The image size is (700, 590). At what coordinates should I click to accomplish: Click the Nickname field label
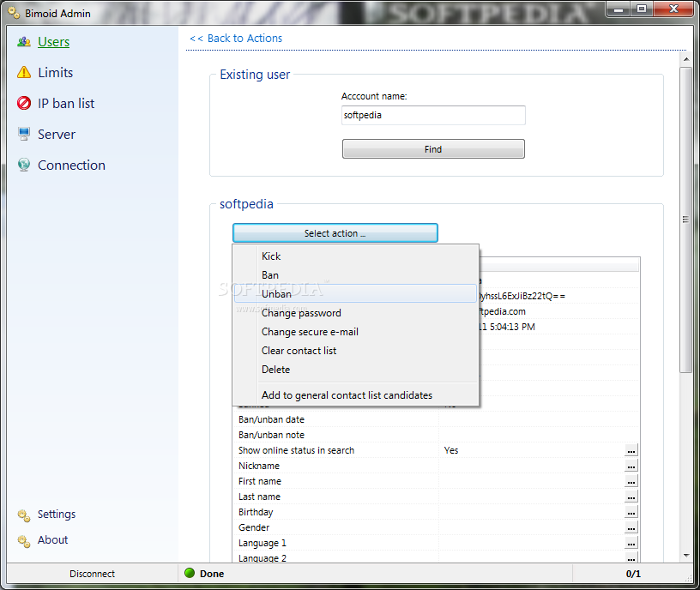tap(259, 466)
